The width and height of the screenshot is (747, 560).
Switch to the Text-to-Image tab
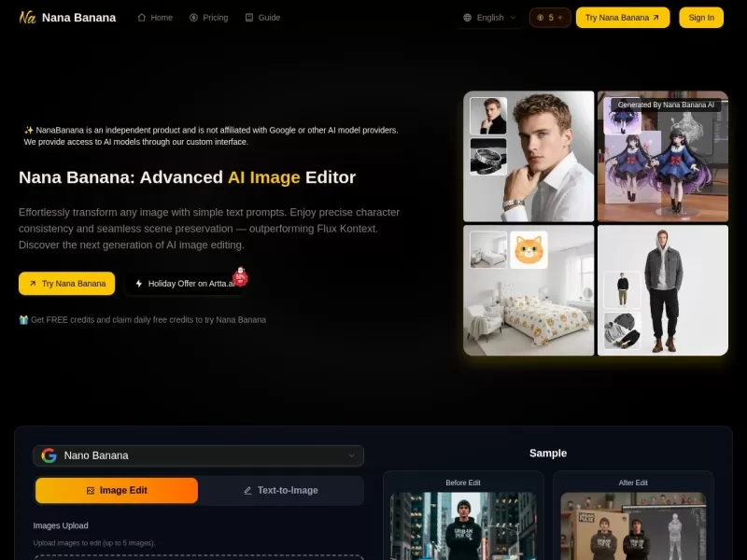point(281,490)
